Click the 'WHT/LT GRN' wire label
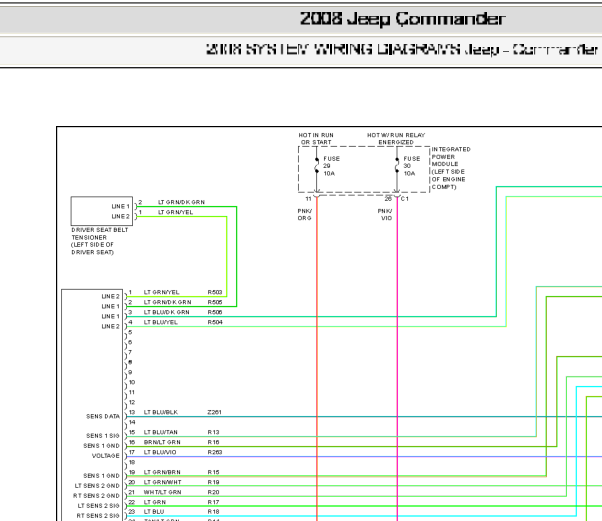Viewport: 602px width, 521px height. click(162, 492)
